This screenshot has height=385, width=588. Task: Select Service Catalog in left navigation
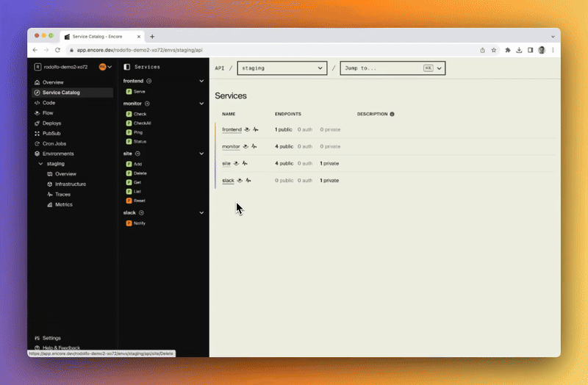click(x=73, y=93)
